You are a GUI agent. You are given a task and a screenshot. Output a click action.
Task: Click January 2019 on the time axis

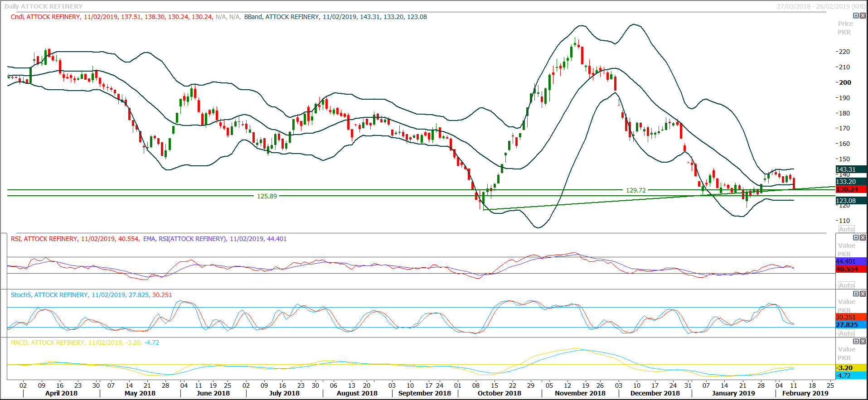733,393
